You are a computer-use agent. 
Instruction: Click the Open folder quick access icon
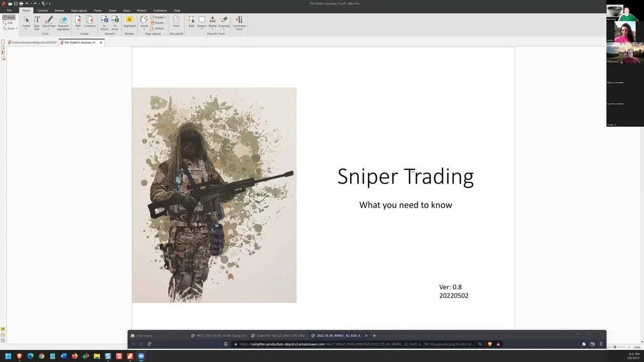[10, 4]
